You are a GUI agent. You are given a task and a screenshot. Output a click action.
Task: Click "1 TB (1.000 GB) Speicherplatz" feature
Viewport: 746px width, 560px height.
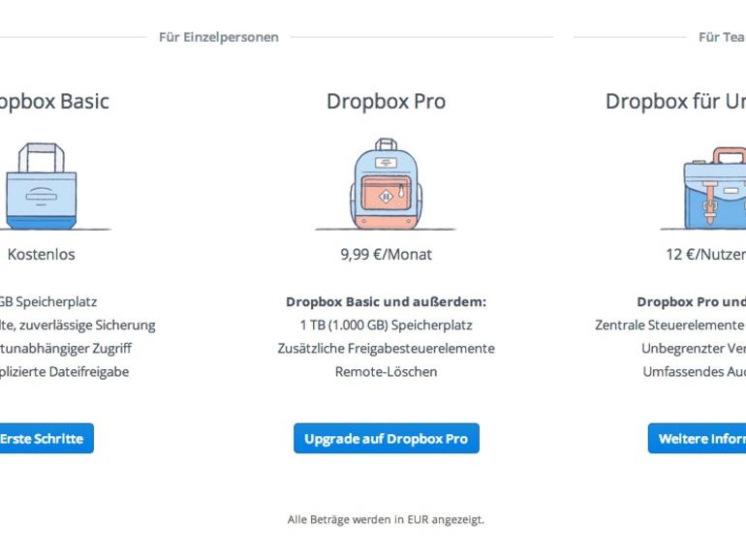[x=386, y=326]
